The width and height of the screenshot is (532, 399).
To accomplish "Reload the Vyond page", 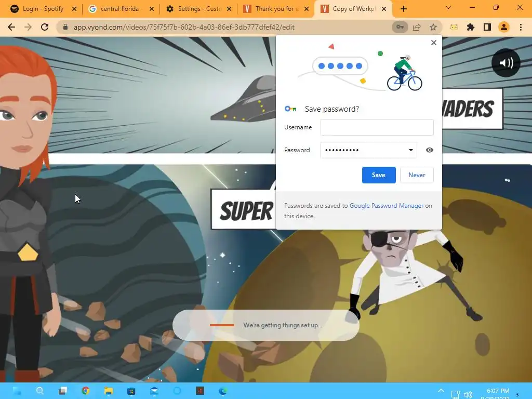I will 45,27.
